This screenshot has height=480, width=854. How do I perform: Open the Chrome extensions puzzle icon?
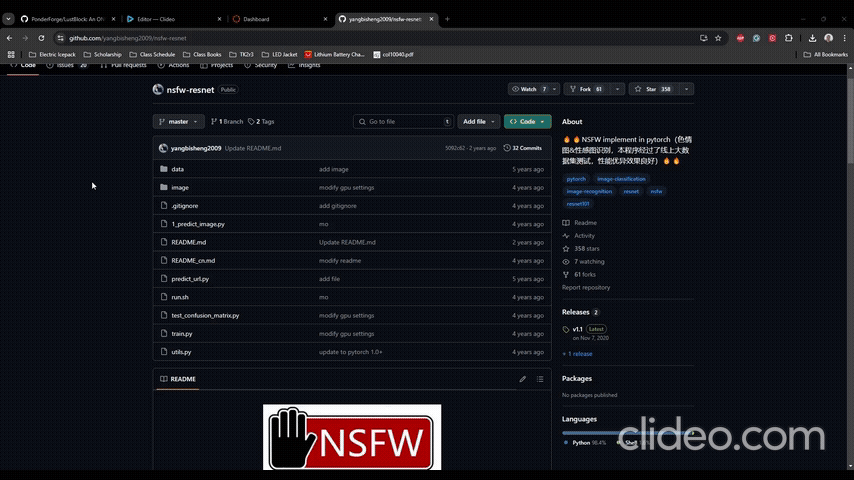(x=789, y=38)
